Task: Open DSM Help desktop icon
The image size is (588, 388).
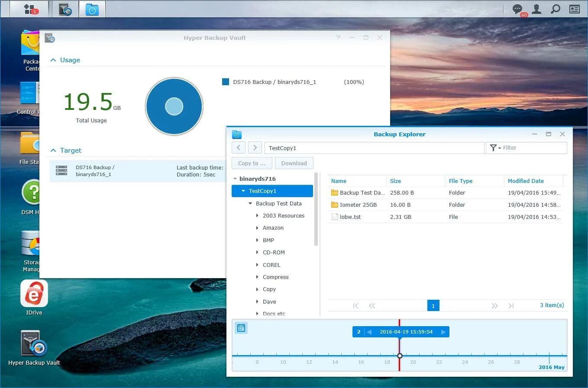Action: pos(31,197)
